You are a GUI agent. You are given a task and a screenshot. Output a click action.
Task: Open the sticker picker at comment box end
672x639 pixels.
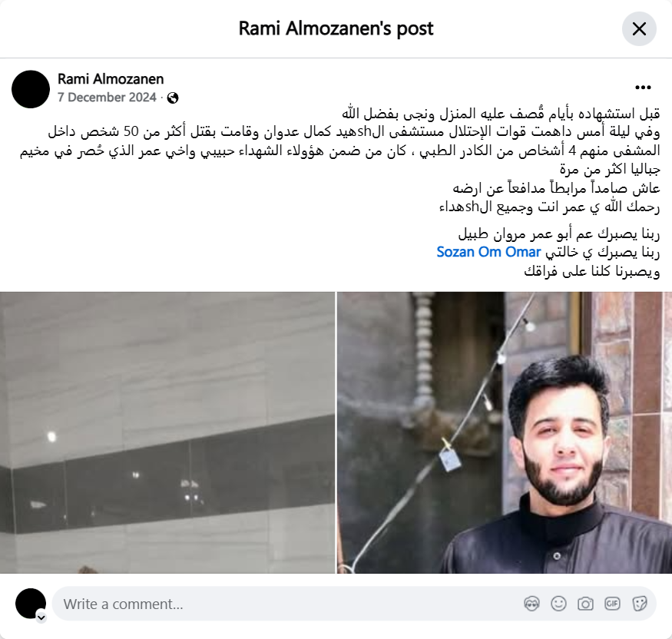[x=640, y=604]
